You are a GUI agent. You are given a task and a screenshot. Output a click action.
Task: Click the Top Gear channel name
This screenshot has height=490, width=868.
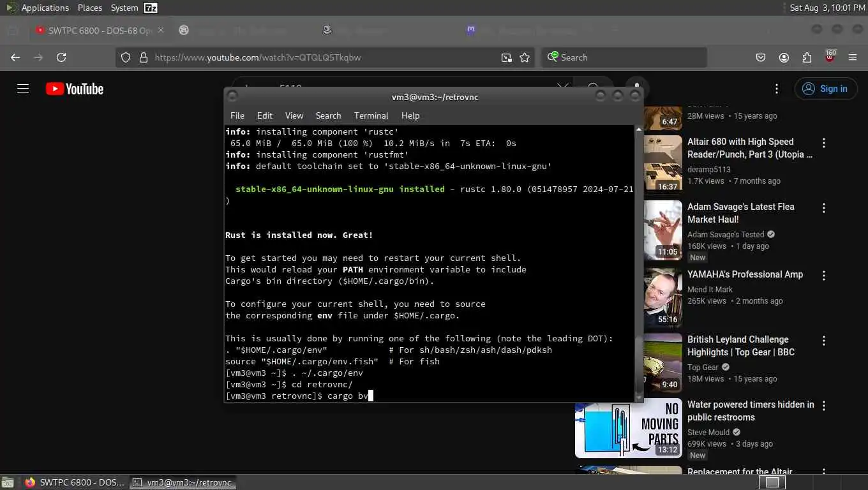(703, 367)
